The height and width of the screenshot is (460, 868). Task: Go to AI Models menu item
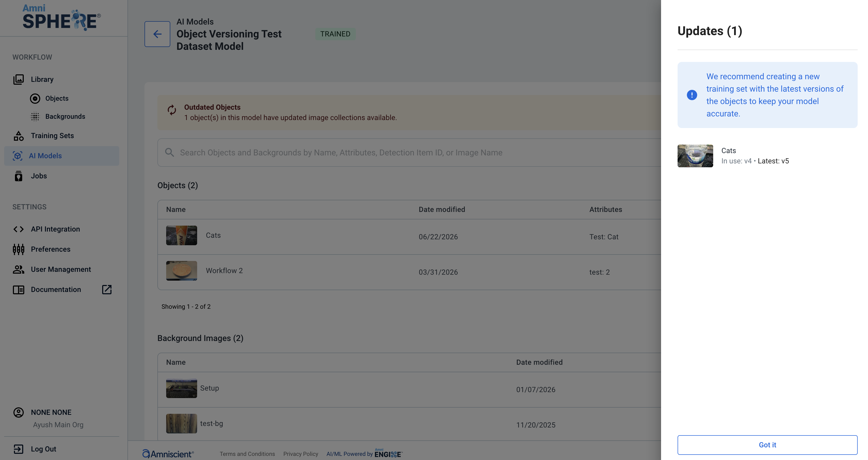point(62,156)
